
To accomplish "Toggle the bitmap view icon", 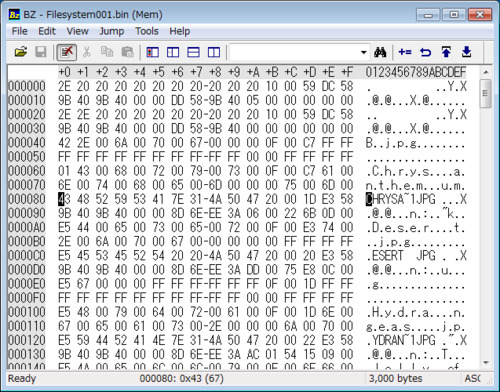I will 153,52.
